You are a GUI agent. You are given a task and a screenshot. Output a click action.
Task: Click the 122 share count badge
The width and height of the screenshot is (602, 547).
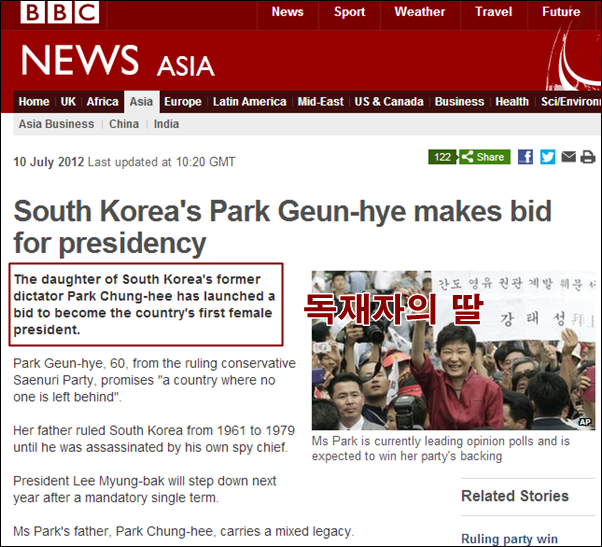(x=443, y=157)
